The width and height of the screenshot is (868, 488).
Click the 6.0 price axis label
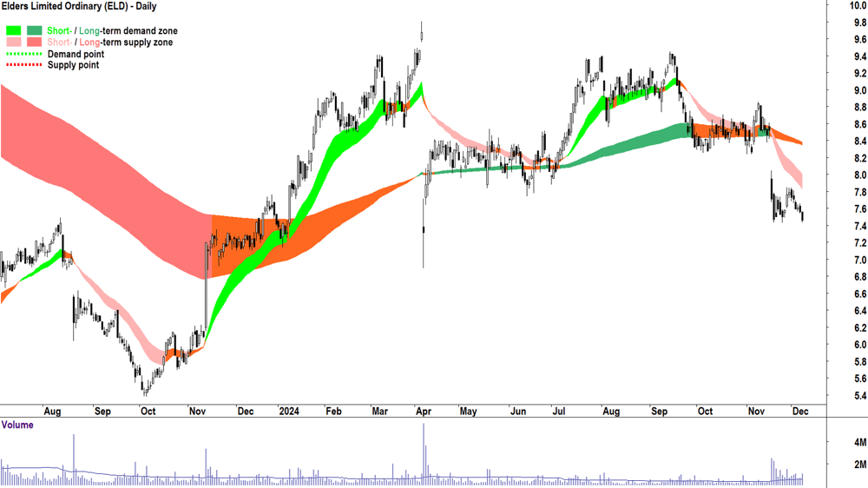[x=860, y=345]
